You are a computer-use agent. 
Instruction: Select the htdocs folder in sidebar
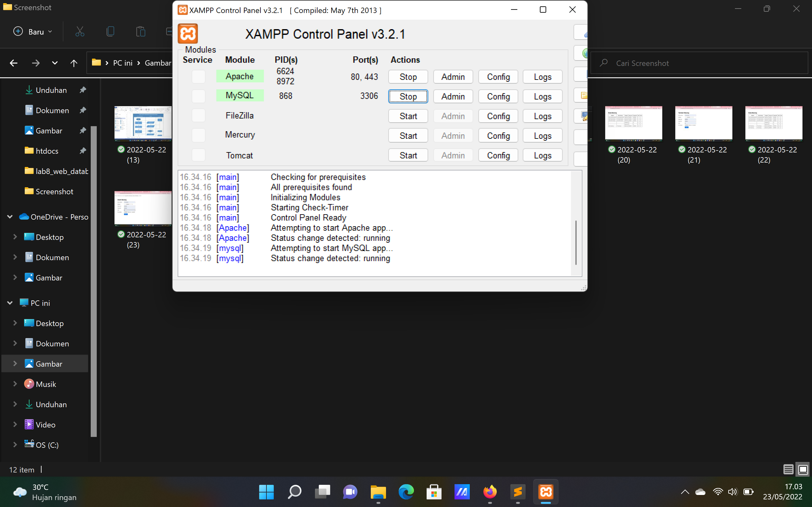[47, 151]
